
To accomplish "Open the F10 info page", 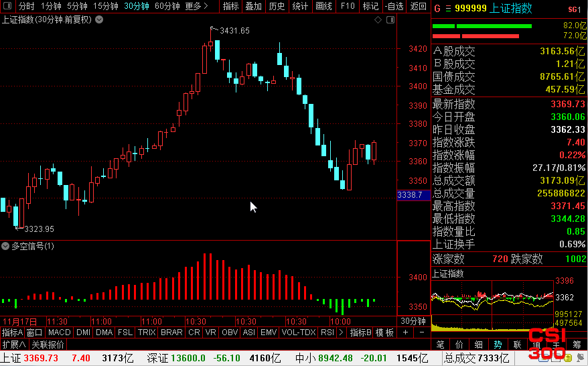I will [x=348, y=7].
